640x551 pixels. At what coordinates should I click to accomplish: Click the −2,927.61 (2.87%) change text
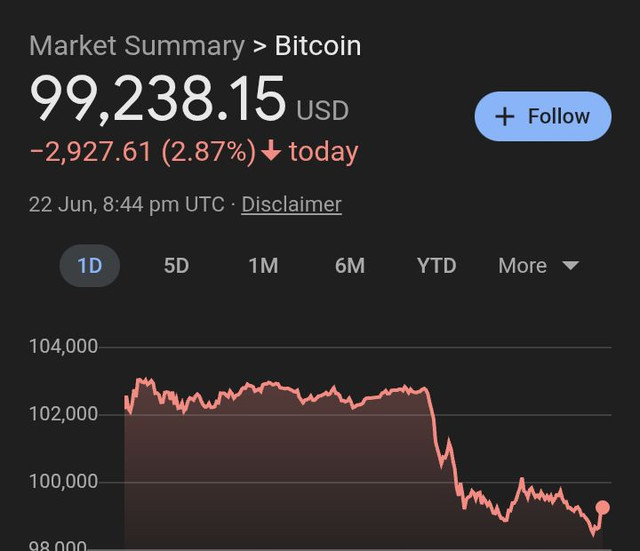pyautogui.click(x=143, y=151)
